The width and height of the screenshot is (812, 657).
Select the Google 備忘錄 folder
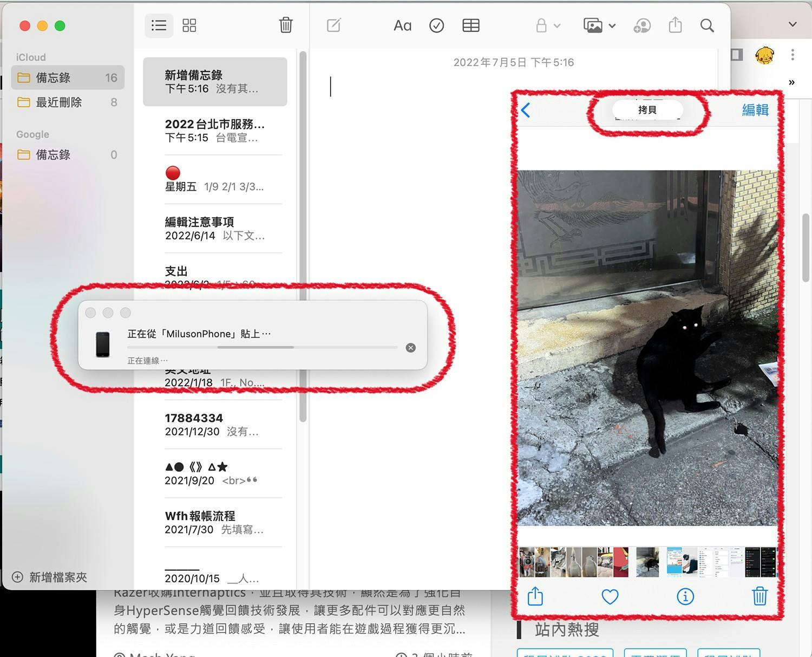click(x=68, y=155)
